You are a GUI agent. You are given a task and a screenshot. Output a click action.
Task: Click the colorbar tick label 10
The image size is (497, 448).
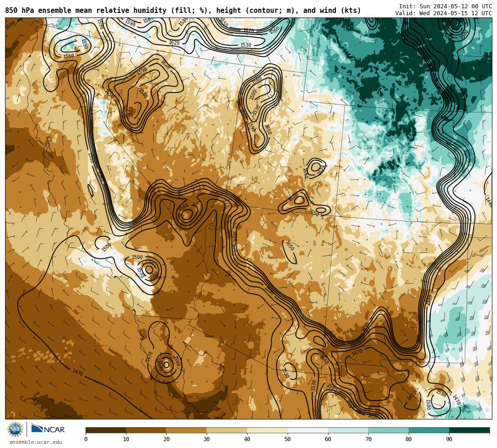[x=126, y=439]
